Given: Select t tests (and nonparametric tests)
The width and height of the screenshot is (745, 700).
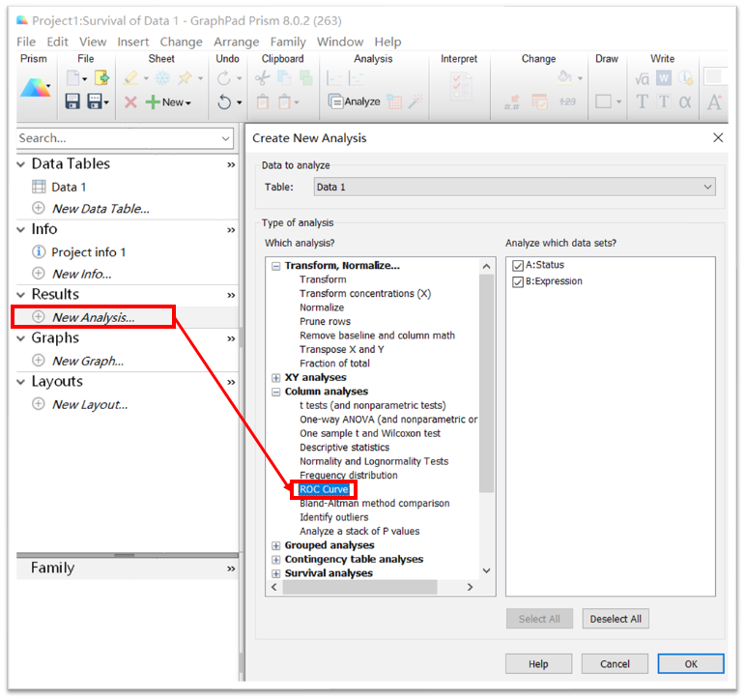Looking at the screenshot, I should click(373, 406).
